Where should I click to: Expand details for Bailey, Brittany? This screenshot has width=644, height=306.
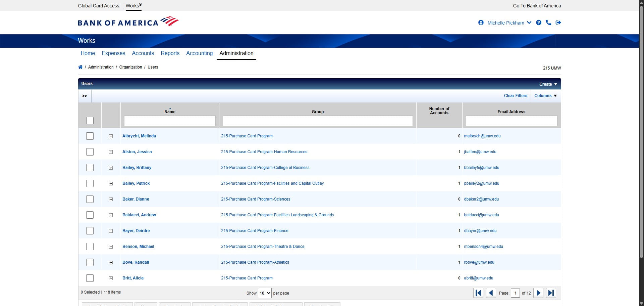(x=111, y=168)
